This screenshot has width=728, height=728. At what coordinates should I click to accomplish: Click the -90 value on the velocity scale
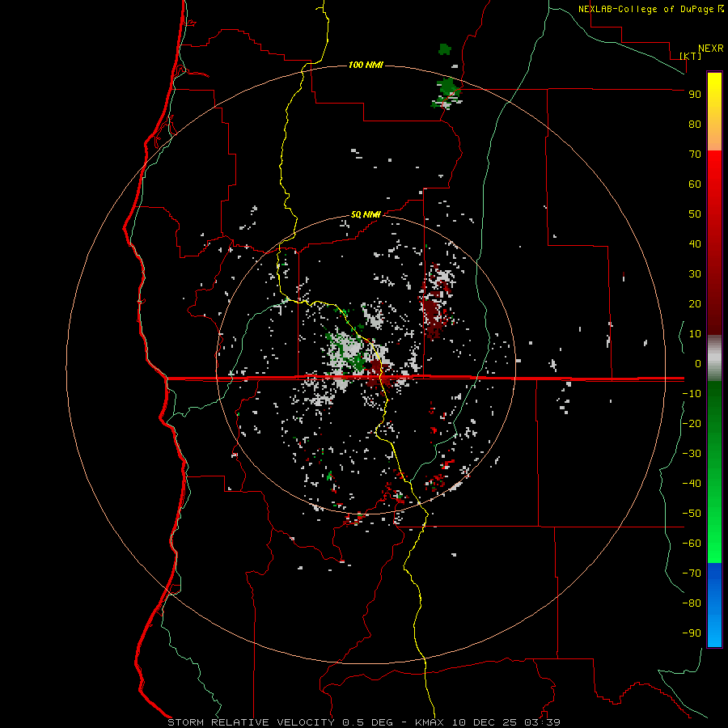(692, 633)
